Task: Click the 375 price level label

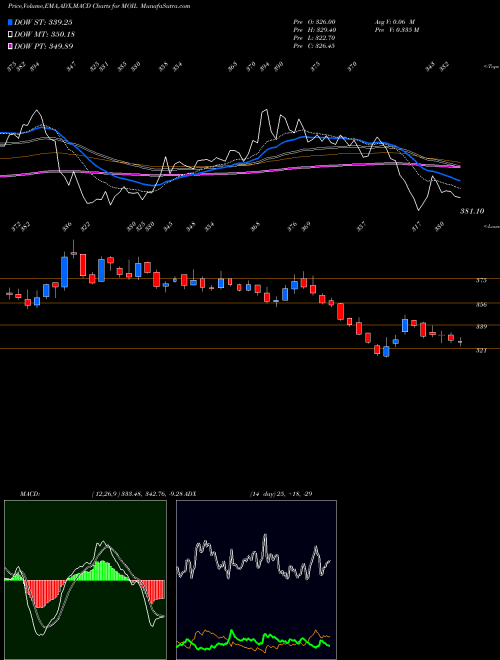Action: point(481,280)
